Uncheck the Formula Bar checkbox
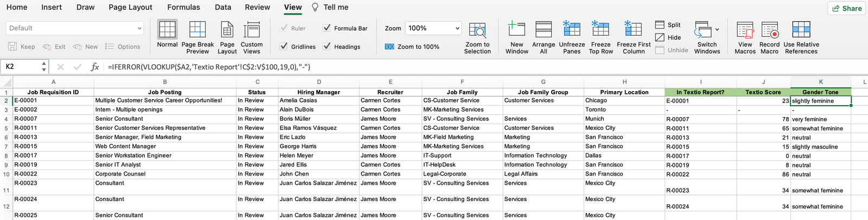Viewport: 868px width, 220px height. pyautogui.click(x=327, y=28)
